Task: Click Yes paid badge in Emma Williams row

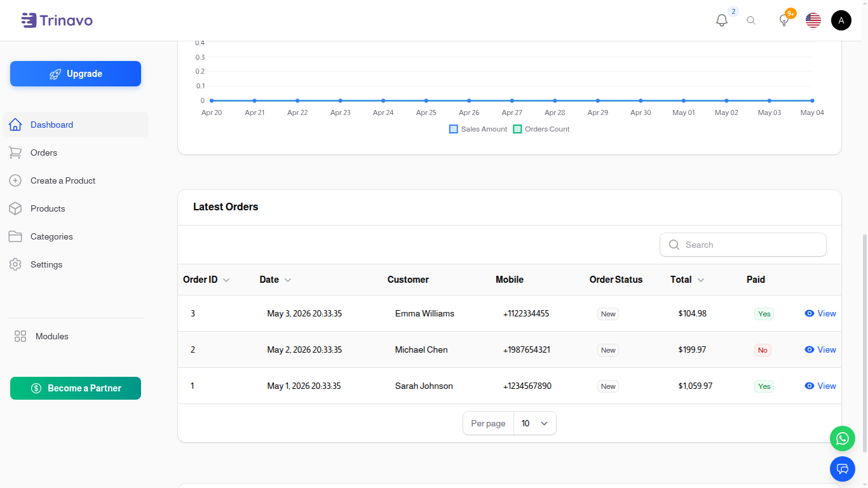Action: pos(764,314)
